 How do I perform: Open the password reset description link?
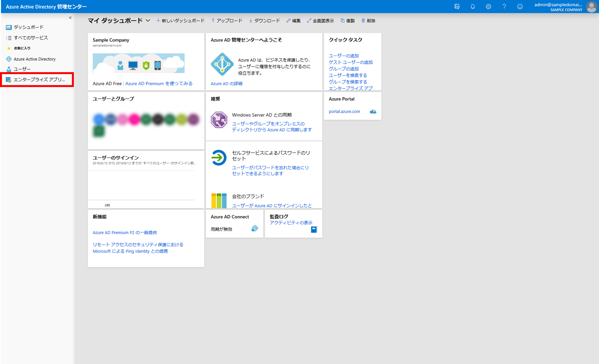pyautogui.click(x=270, y=171)
